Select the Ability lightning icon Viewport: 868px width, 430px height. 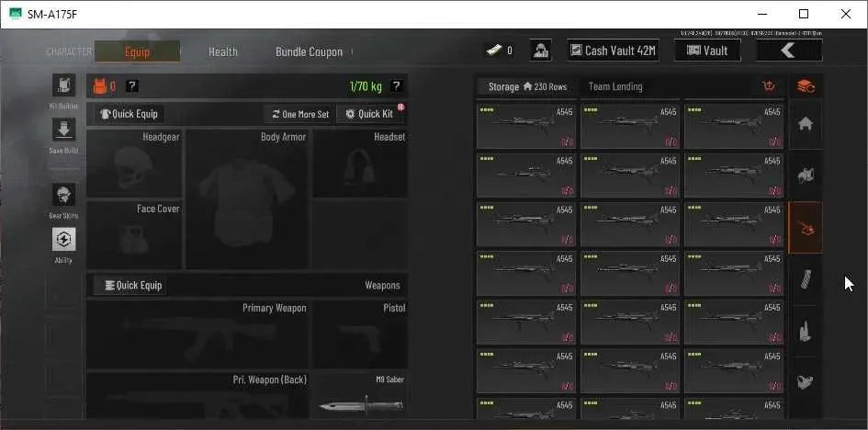63,239
